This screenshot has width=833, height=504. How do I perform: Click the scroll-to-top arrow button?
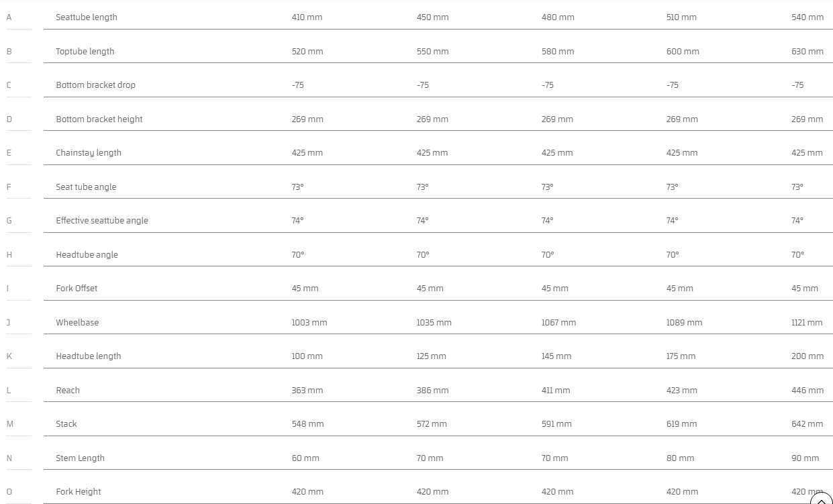pyautogui.click(x=821, y=499)
